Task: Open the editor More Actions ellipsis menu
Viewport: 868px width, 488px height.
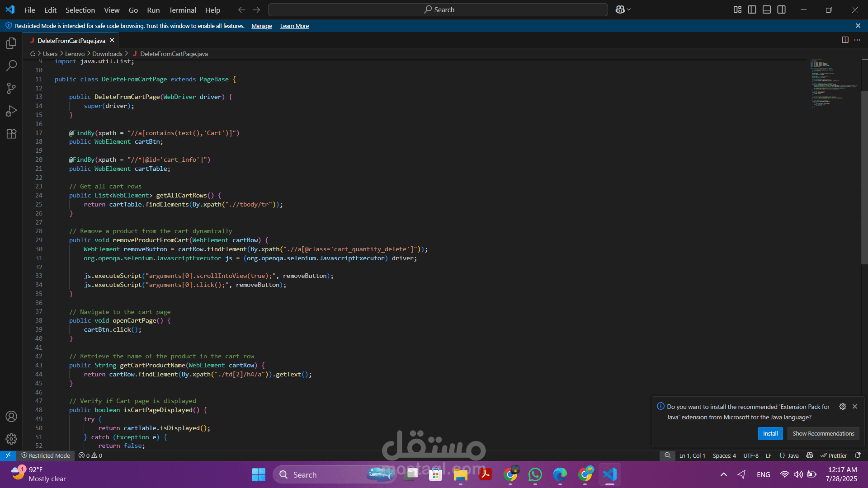Action: tap(857, 40)
